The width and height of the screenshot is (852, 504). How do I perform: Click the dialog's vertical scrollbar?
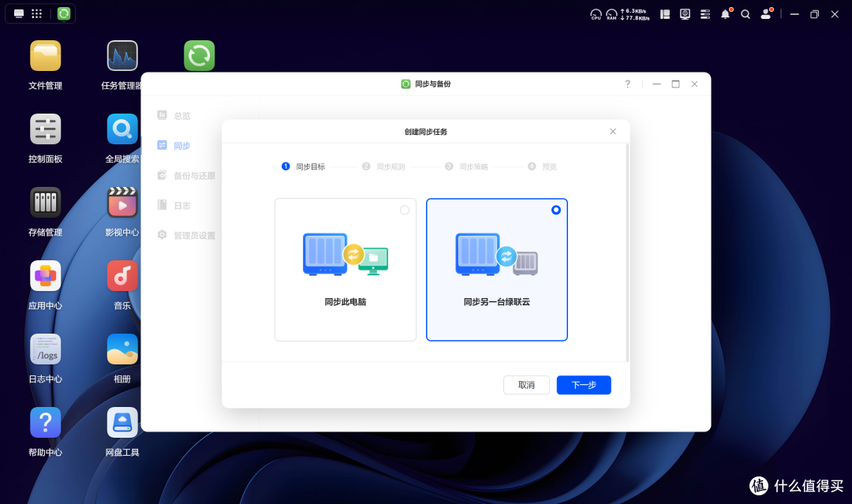tap(628, 252)
